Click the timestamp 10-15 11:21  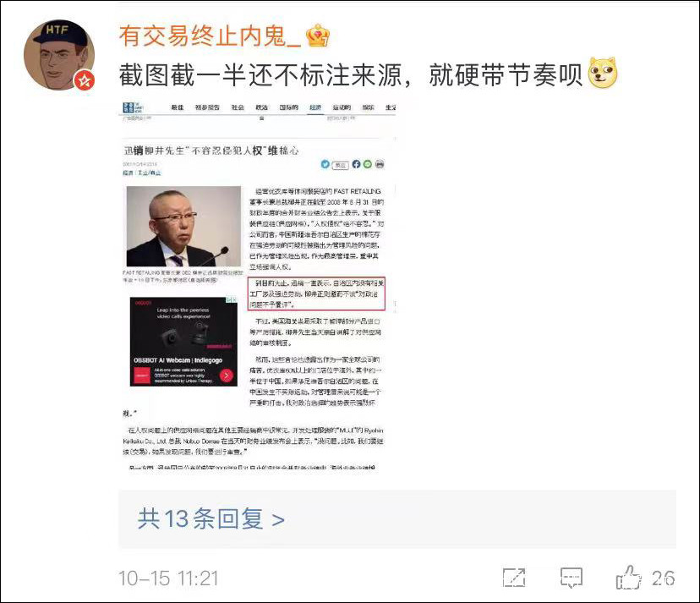click(x=168, y=578)
